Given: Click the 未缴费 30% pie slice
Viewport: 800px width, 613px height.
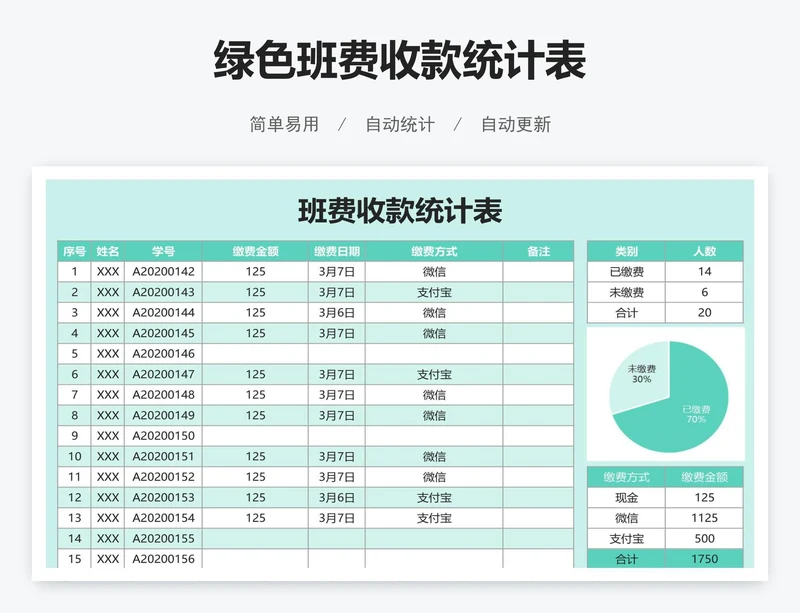Looking at the screenshot, I should [641, 375].
